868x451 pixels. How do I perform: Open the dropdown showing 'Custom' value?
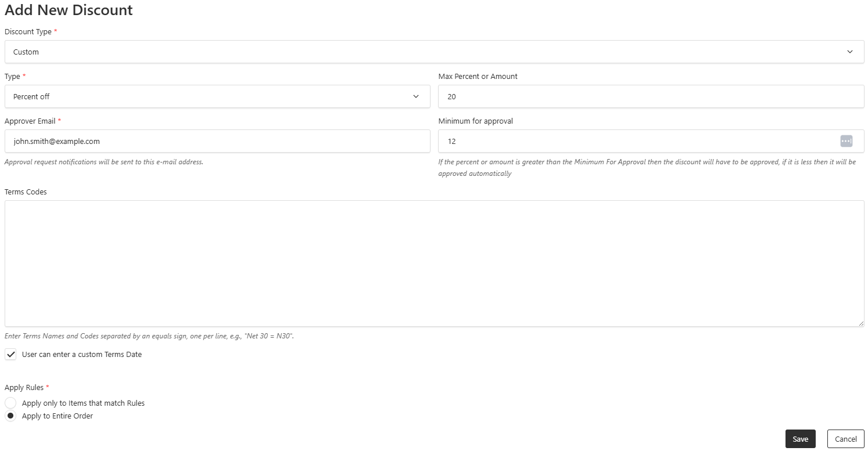[434, 52]
